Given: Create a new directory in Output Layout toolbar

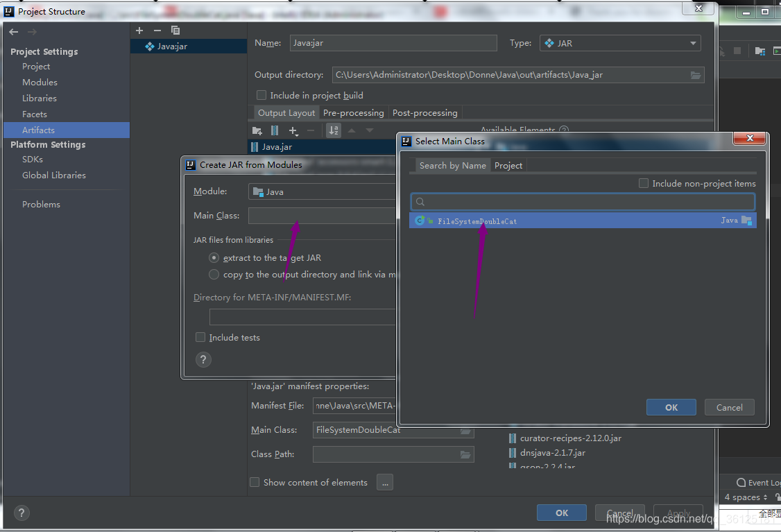Looking at the screenshot, I should 257,130.
